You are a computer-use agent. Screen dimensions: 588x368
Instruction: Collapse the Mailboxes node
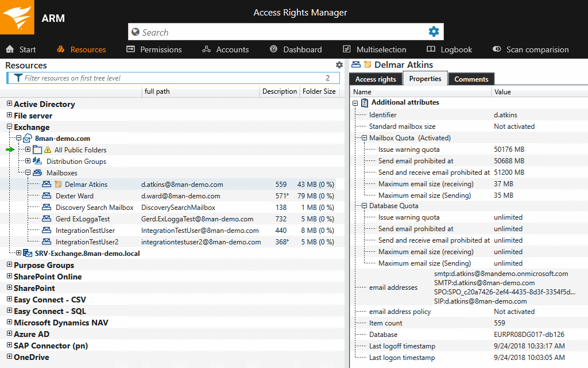click(x=28, y=172)
